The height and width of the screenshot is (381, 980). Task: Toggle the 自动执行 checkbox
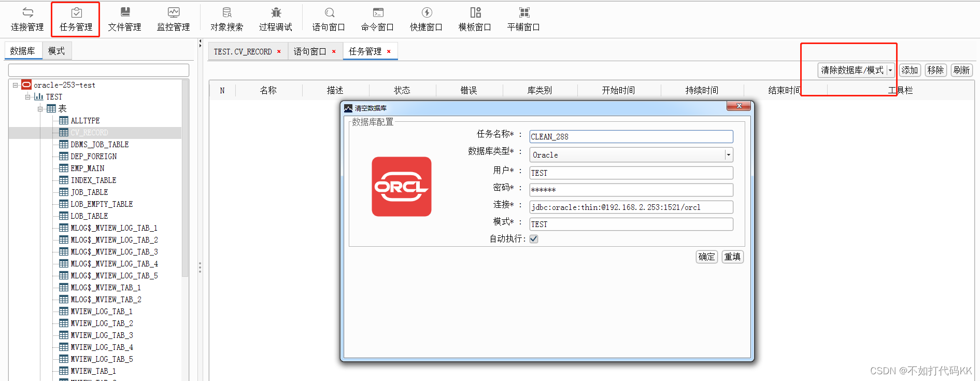[534, 239]
